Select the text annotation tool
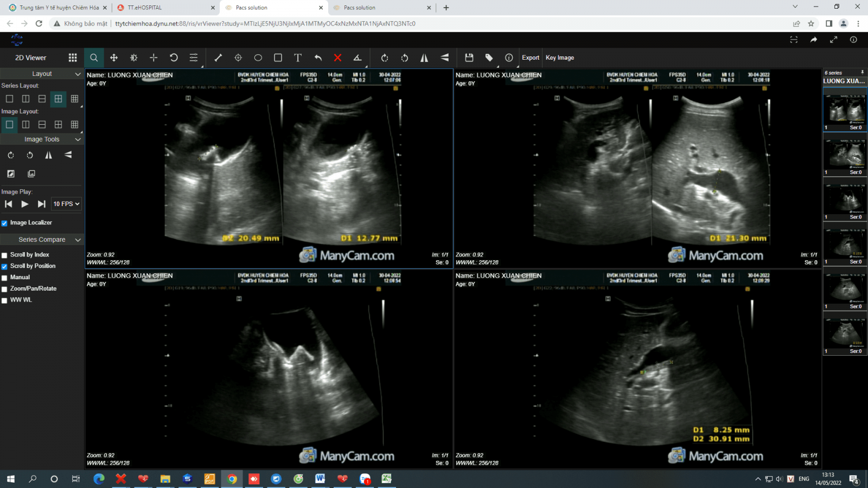The width and height of the screenshot is (868, 488). coord(298,57)
